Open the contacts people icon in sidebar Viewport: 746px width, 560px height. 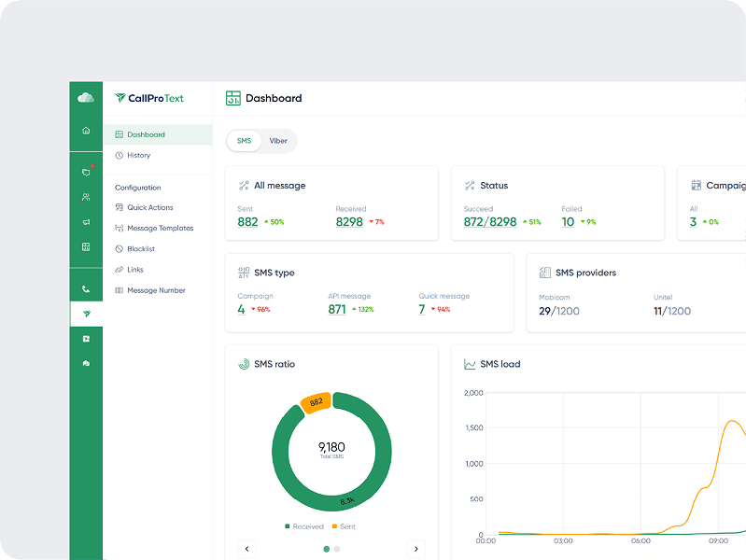86,197
